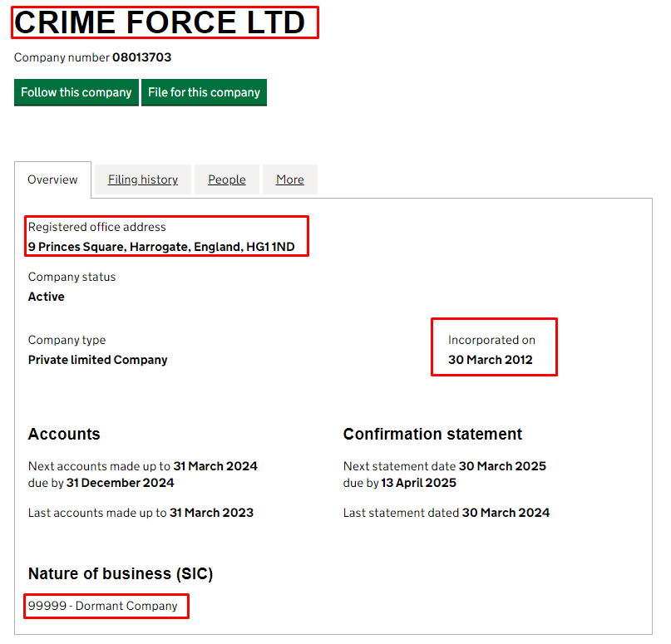Click the CRIME FORCE LTD heading
The image size is (671, 644).
click(x=160, y=22)
